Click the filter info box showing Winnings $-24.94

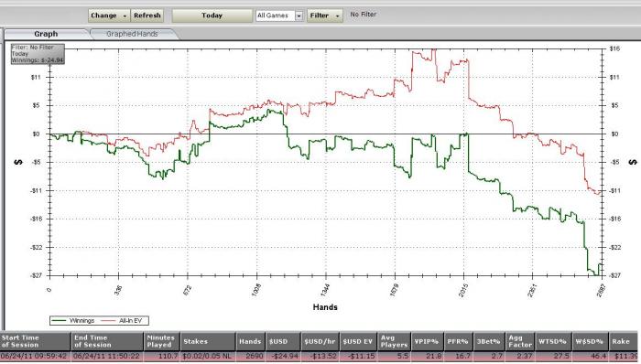pyautogui.click(x=38, y=54)
